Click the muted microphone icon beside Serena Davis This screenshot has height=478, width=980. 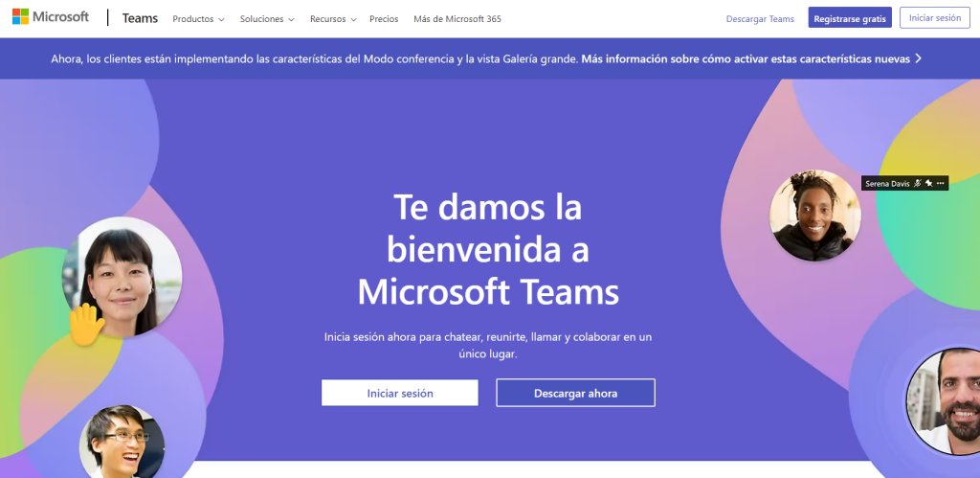(x=918, y=183)
